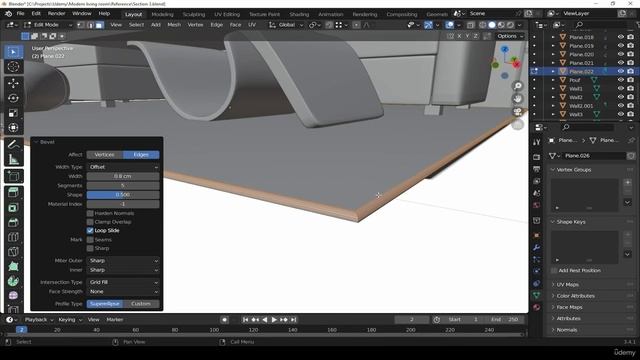Viewport: 640px width, 360px height.
Task: Open the timeline Playback menu
Action: 39,320
